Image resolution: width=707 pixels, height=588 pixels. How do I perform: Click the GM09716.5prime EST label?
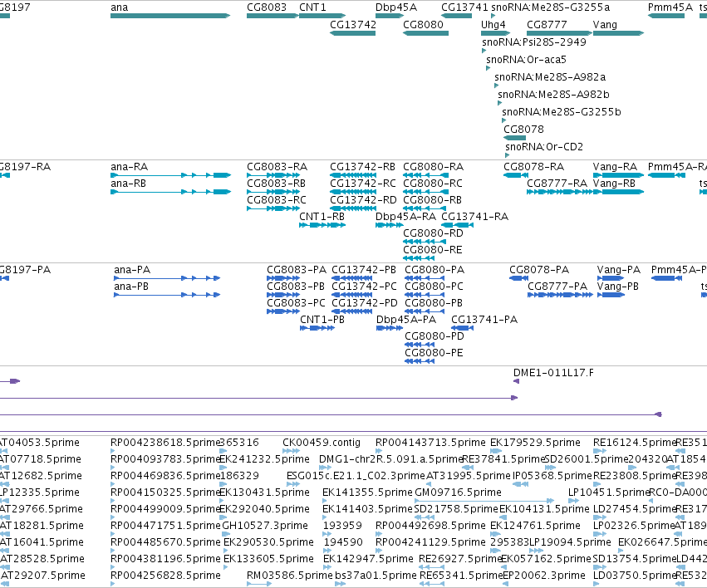click(458, 492)
